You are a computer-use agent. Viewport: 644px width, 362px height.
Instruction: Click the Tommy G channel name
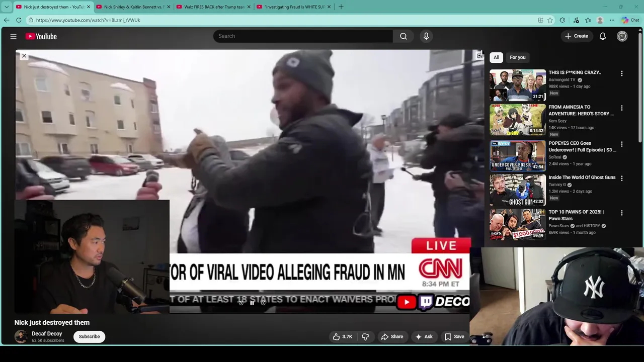(557, 185)
